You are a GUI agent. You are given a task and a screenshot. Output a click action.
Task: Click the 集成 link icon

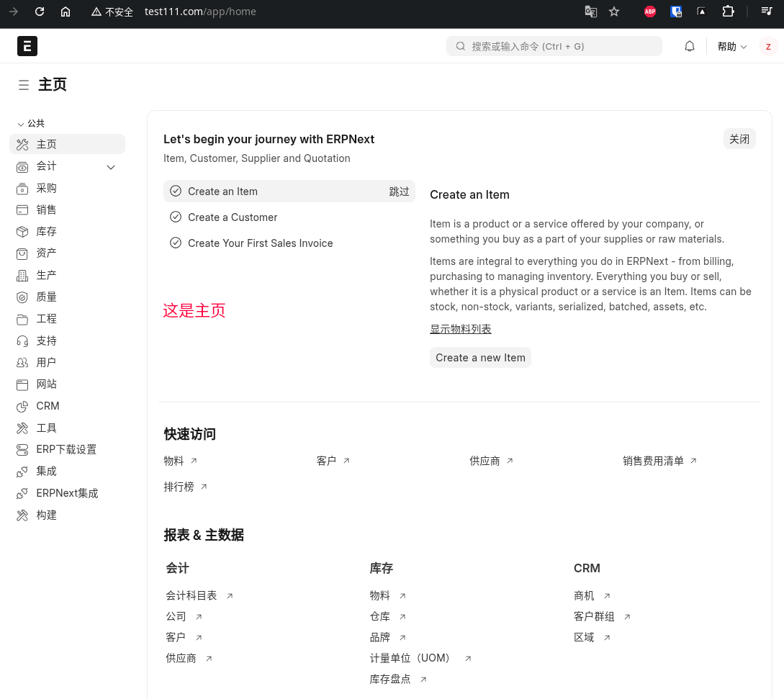[22, 472]
